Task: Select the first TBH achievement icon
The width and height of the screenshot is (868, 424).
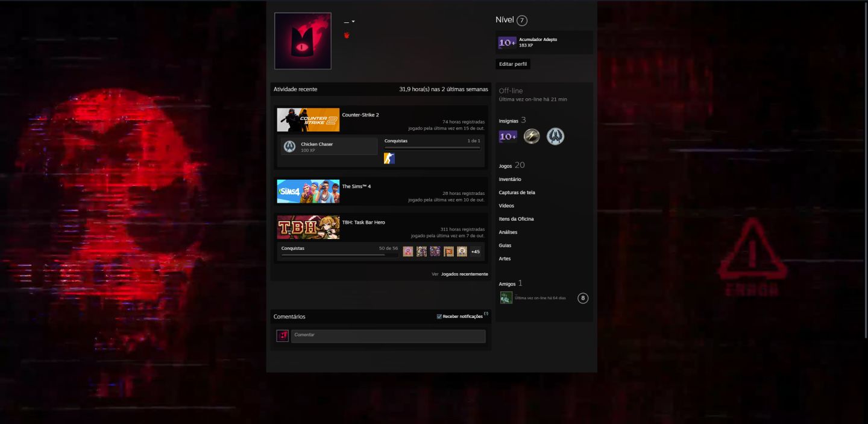Action: 408,252
